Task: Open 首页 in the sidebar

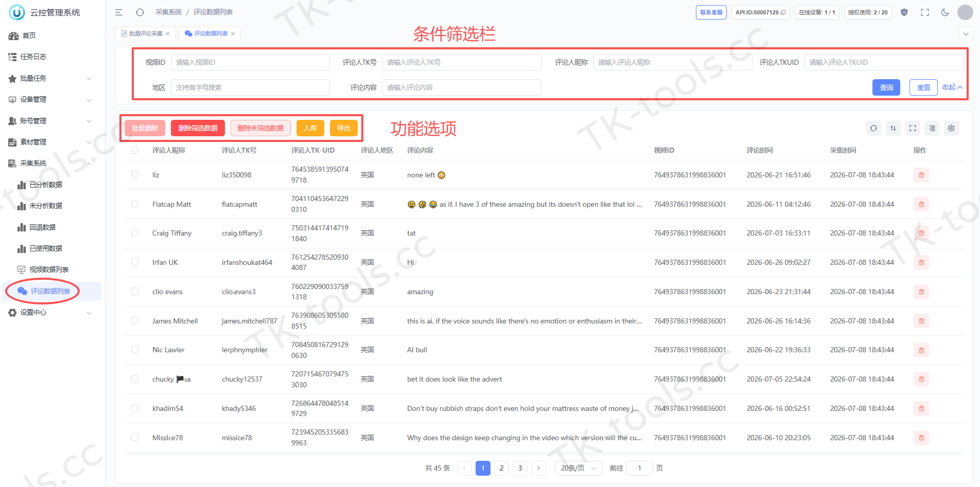Action: (50, 36)
